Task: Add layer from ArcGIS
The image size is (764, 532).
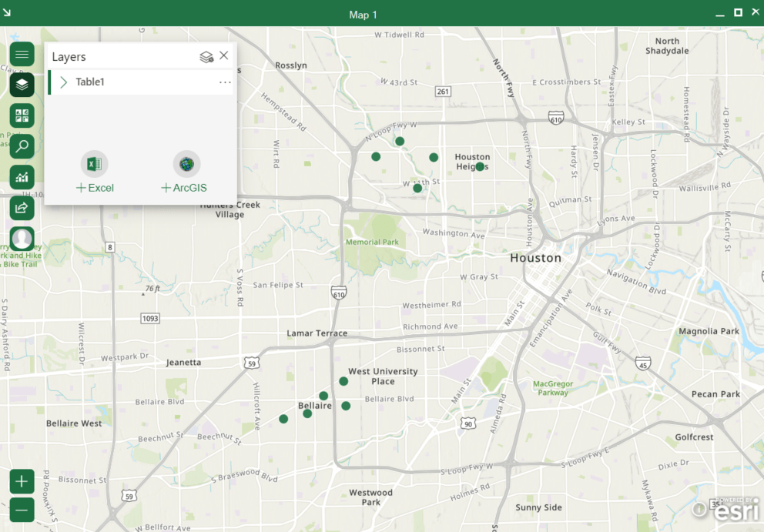Action: 184,188
